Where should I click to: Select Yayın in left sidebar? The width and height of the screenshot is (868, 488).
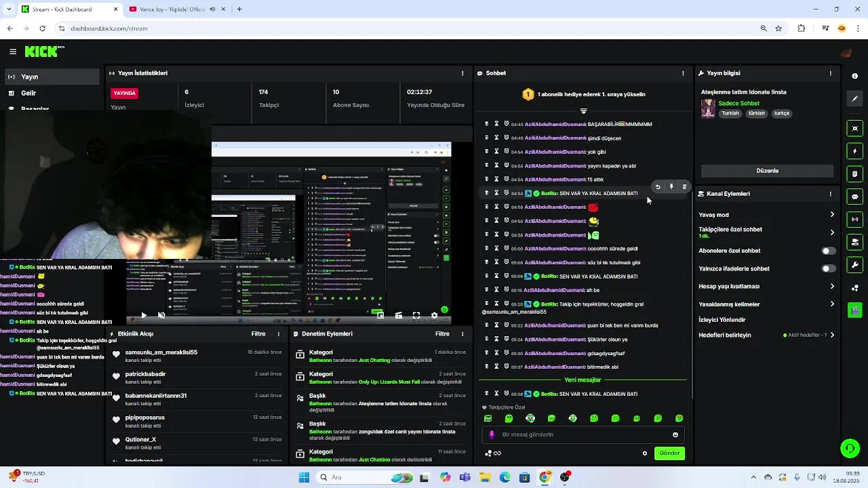coord(52,77)
